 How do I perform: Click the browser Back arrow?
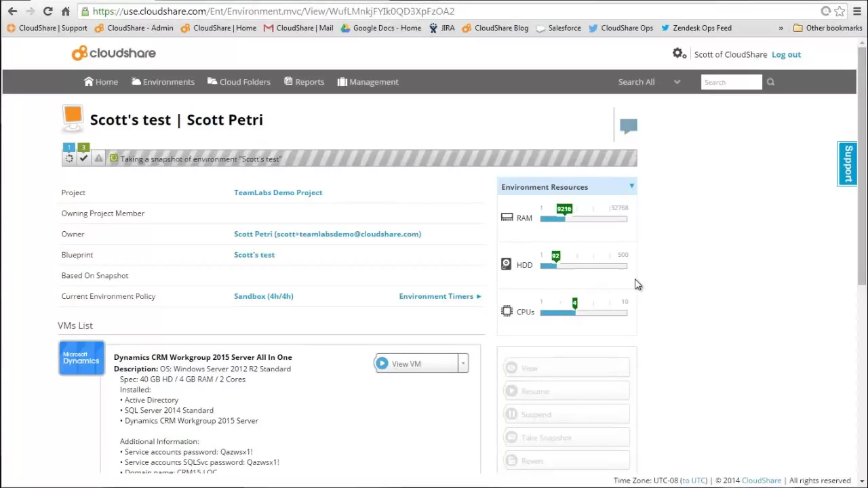pyautogui.click(x=12, y=11)
